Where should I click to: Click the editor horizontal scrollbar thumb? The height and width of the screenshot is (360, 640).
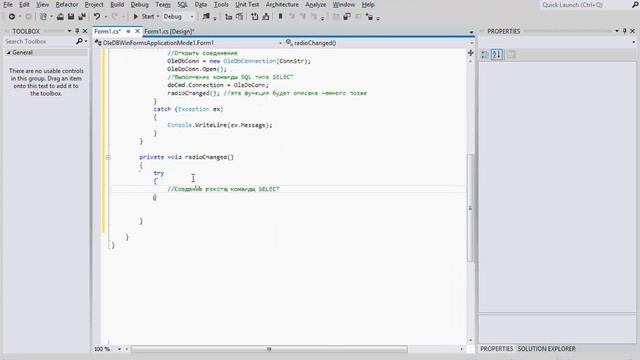click(269, 349)
